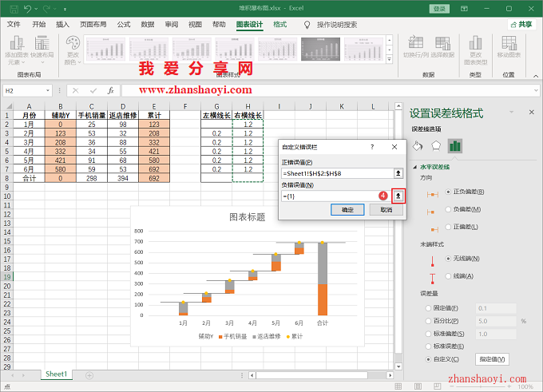The image size is (543, 392).
Task: Collapse the Horizontal Error Bar section
Action: pyautogui.click(x=415, y=167)
